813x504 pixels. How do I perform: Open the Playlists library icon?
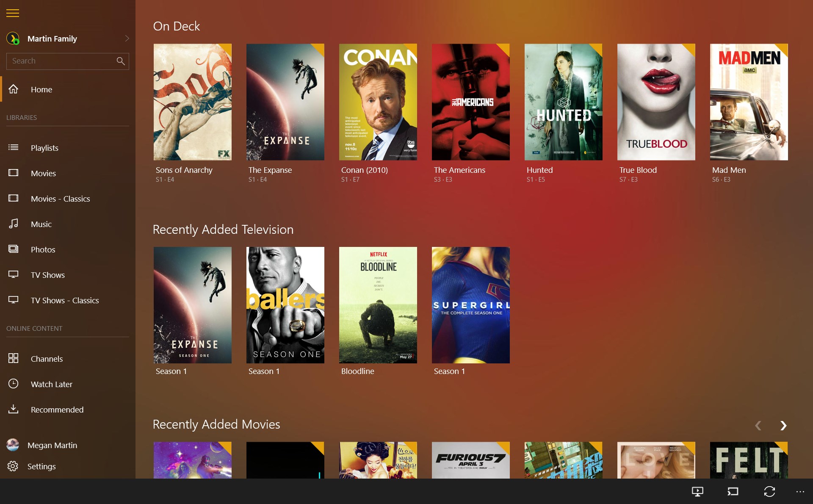click(14, 147)
